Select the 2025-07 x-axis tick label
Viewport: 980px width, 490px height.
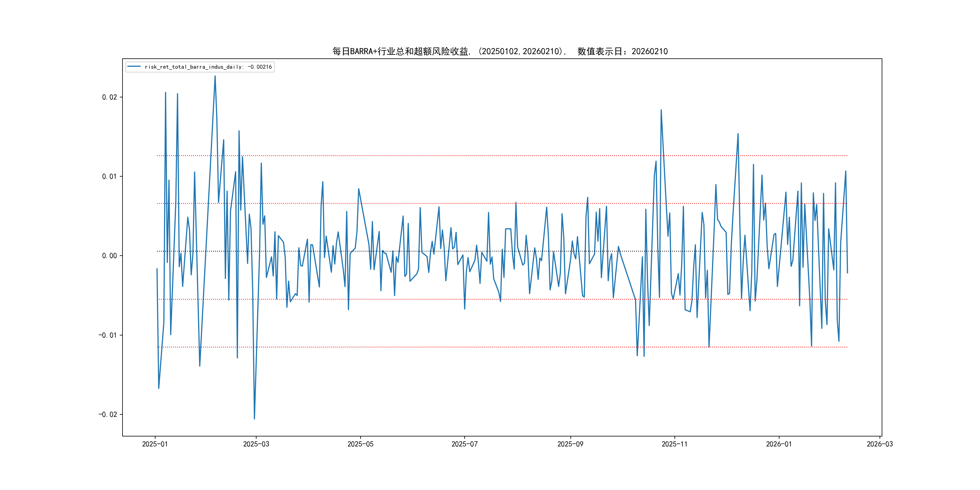coord(464,444)
